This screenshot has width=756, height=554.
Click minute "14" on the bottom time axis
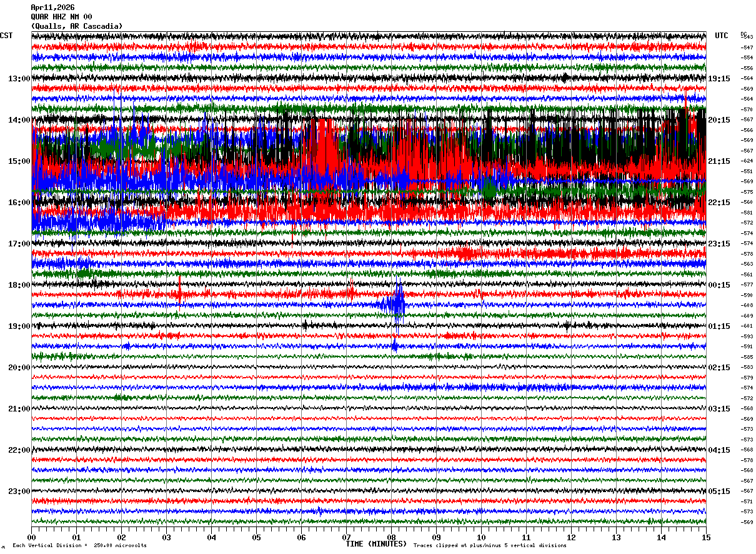tap(661, 537)
